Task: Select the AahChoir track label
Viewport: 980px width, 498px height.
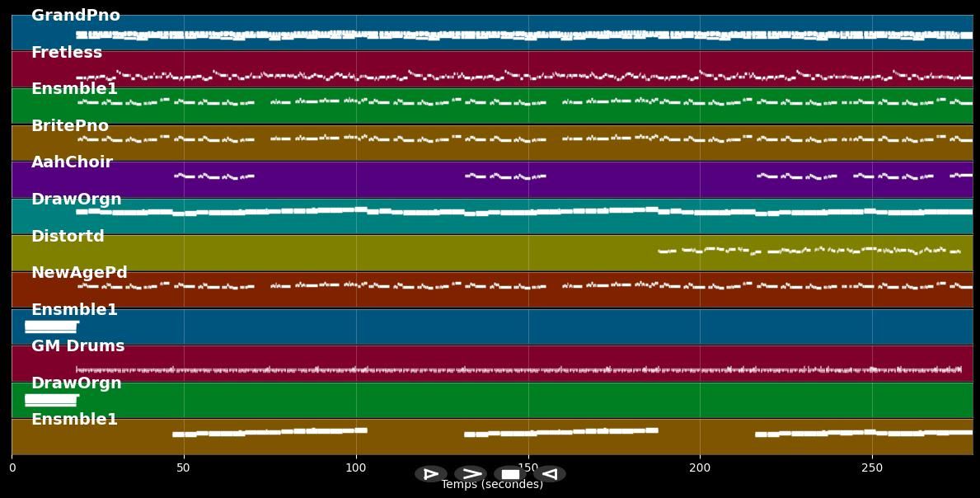Action: 72,162
